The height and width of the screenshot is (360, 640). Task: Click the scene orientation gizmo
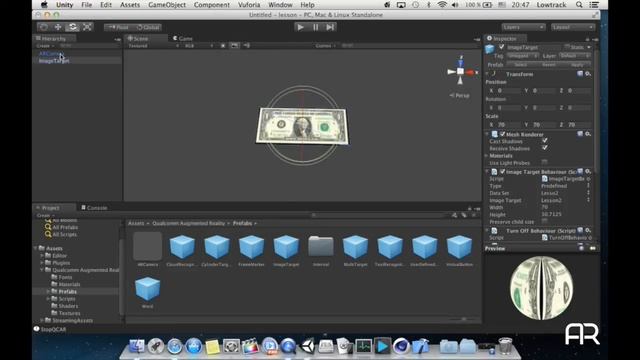click(460, 71)
